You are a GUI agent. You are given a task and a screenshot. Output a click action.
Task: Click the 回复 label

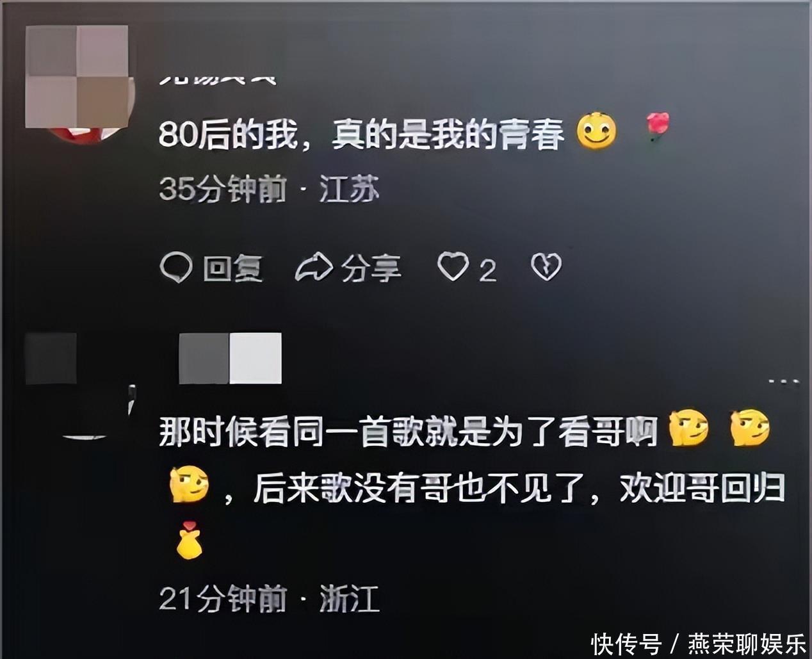(233, 268)
